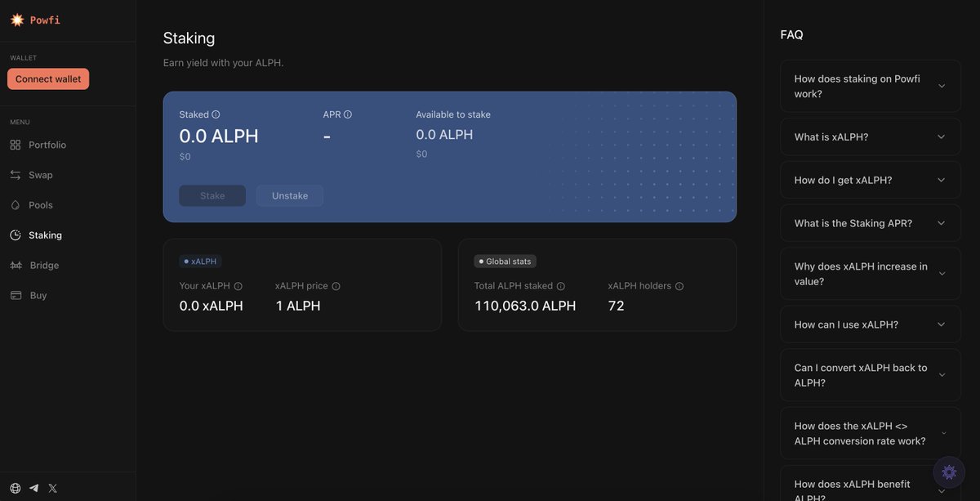
Task: Click the Unstake button
Action: [290, 196]
